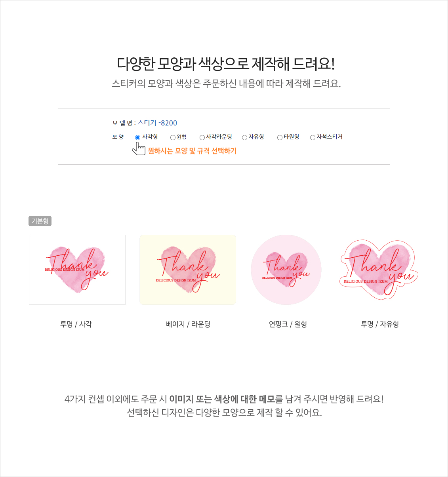Click the pointing hand cursor icon
The height and width of the screenshot is (477, 448).
pos(139,148)
